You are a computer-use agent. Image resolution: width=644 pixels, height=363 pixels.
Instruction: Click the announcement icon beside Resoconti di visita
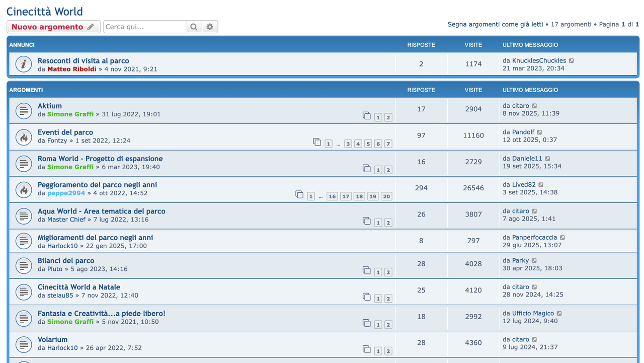pyautogui.click(x=24, y=64)
